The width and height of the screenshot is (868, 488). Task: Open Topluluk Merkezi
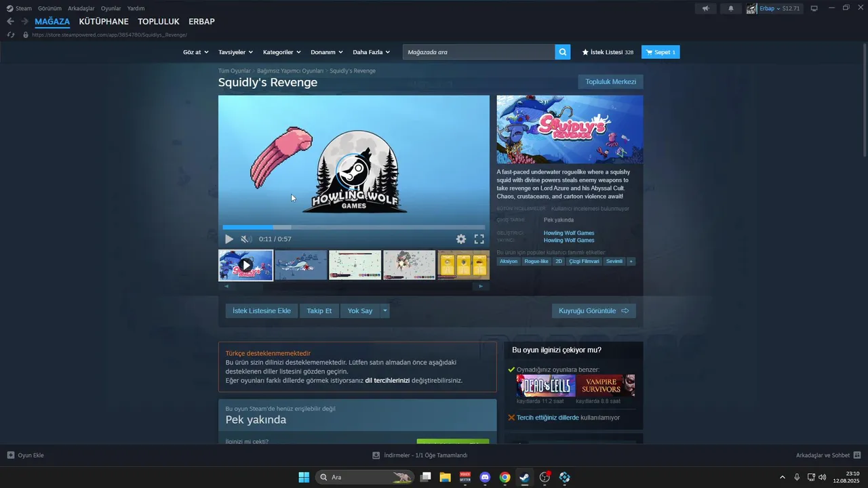(610, 82)
